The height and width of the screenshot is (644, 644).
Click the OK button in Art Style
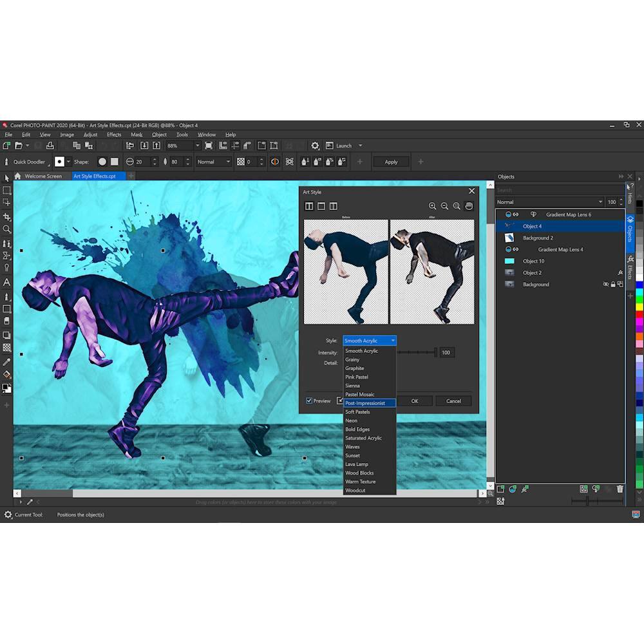(x=415, y=401)
